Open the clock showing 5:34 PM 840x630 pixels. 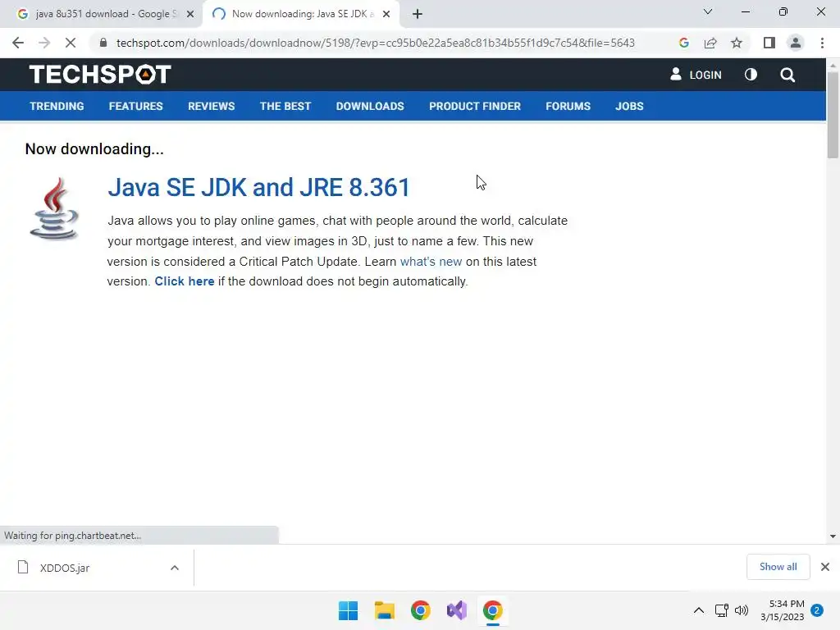click(782, 610)
